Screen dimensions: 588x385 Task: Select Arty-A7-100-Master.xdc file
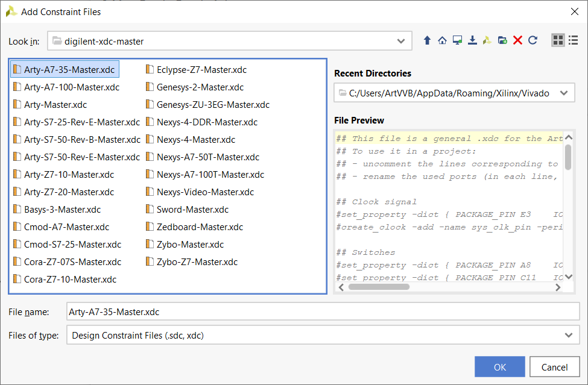coord(66,87)
